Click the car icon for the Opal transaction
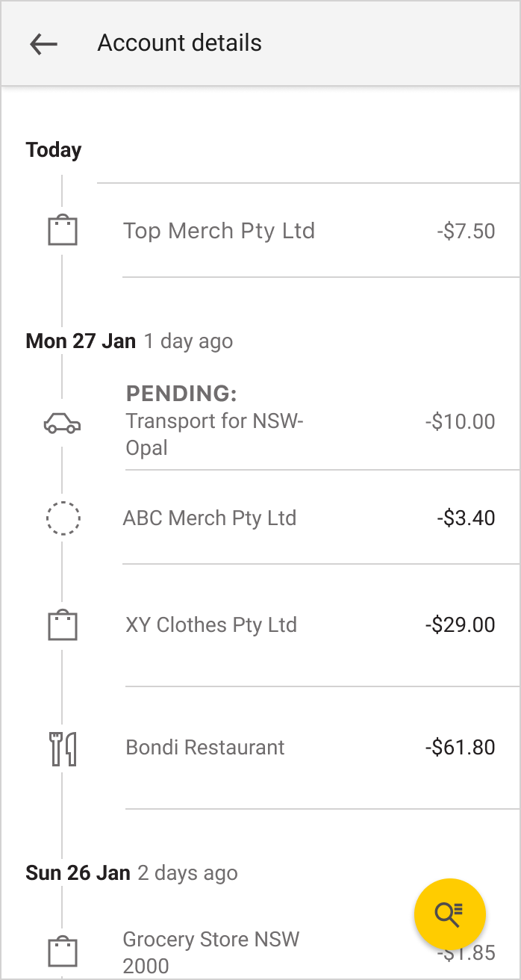The image size is (521, 980). [63, 423]
